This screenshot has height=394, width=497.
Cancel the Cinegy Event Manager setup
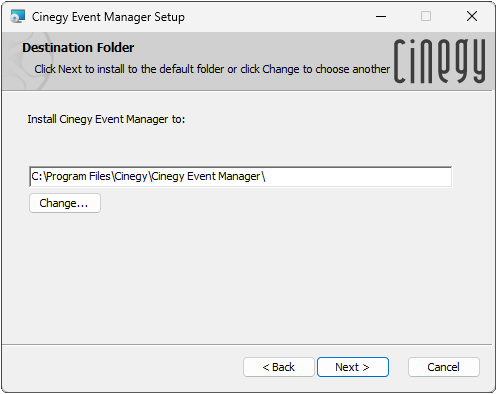click(x=444, y=367)
